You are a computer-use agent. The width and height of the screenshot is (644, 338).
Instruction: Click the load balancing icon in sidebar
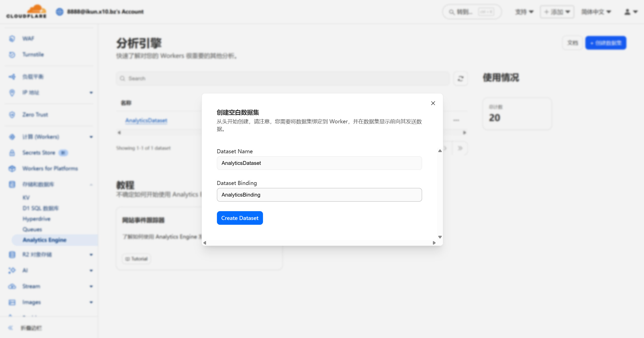(x=12, y=77)
